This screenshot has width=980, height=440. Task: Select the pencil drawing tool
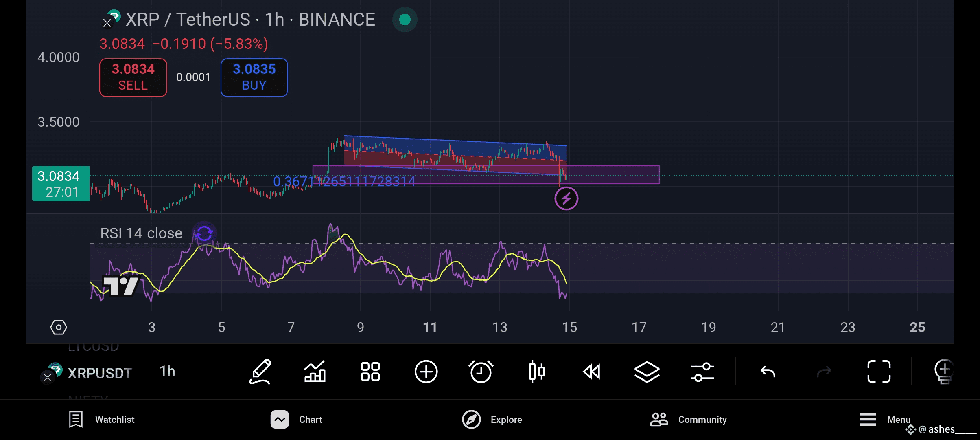[x=260, y=372]
